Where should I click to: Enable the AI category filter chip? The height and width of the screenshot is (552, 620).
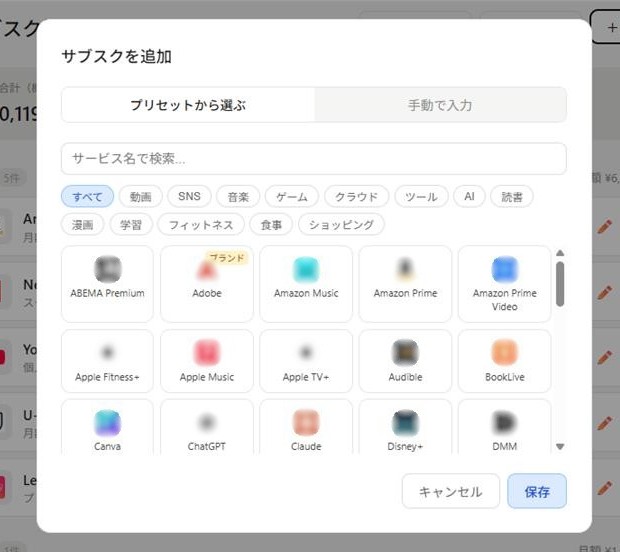click(468, 197)
